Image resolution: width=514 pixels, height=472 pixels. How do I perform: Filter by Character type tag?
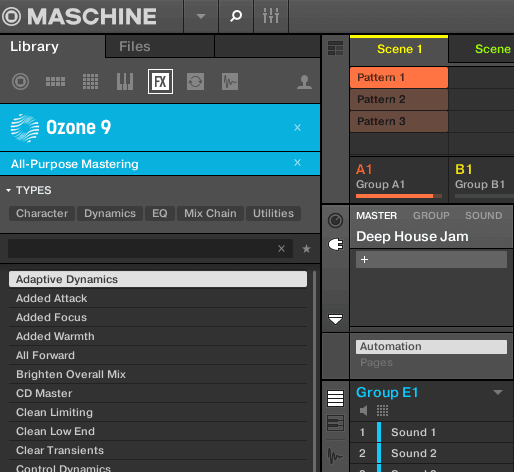(42, 213)
